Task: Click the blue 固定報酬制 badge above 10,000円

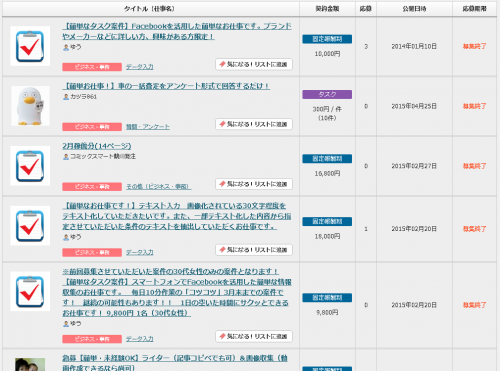Action: pyautogui.click(x=327, y=39)
